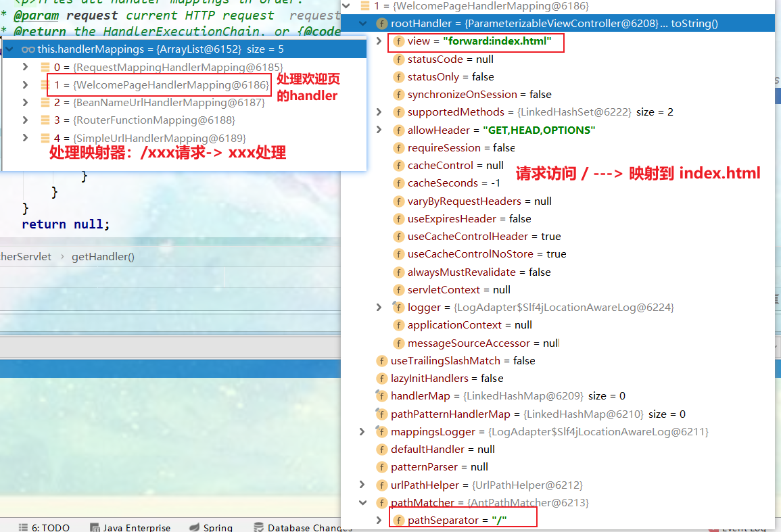Viewport: 781px width, 532px height.
Task: Click the field icon beside cacheControl
Action: point(398,165)
